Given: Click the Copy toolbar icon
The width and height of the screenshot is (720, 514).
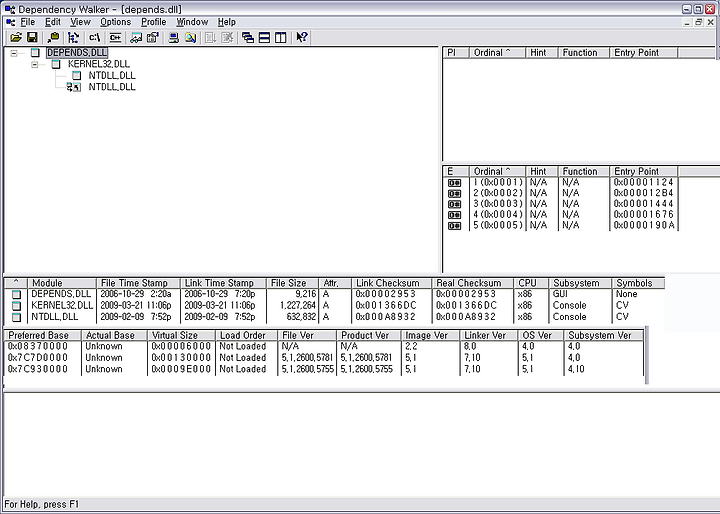Looking at the screenshot, I should tap(53, 38).
